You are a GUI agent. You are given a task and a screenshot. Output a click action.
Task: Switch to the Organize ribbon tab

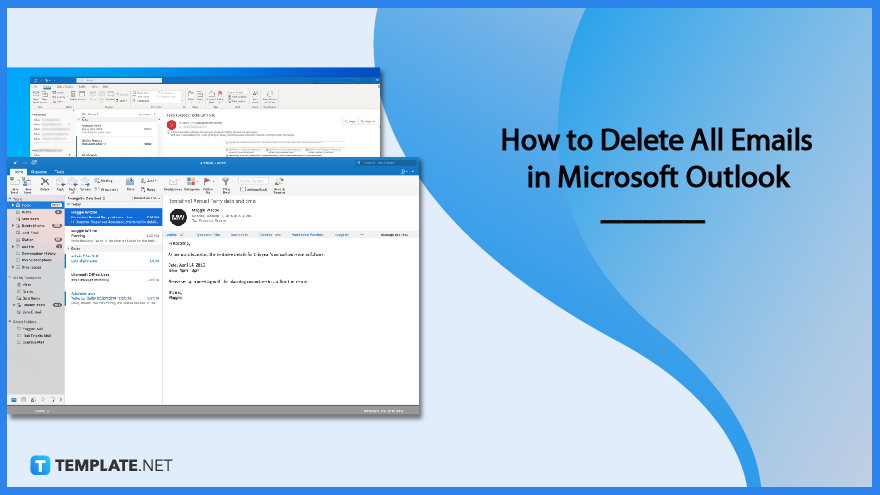[39, 172]
